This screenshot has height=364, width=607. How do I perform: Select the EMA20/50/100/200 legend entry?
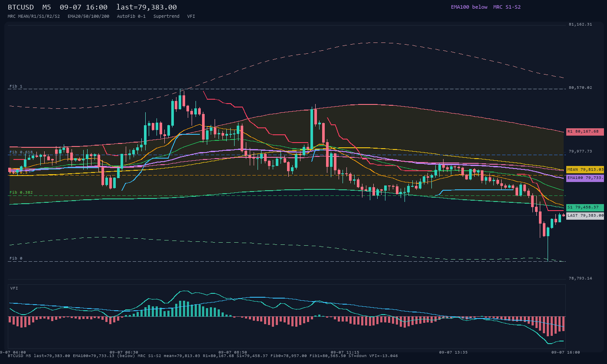click(x=88, y=16)
